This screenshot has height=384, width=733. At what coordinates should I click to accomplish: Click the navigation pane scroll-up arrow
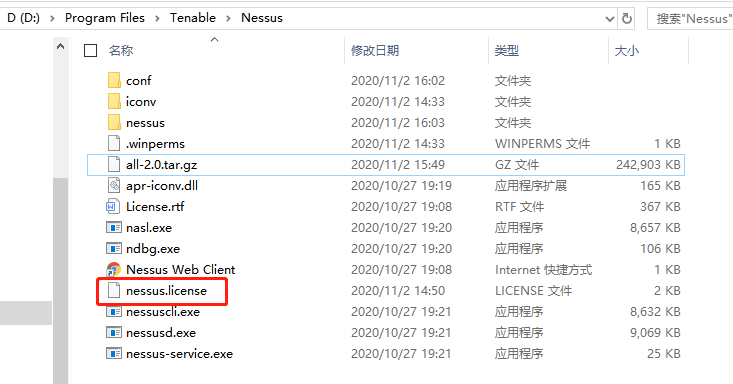tap(60, 46)
